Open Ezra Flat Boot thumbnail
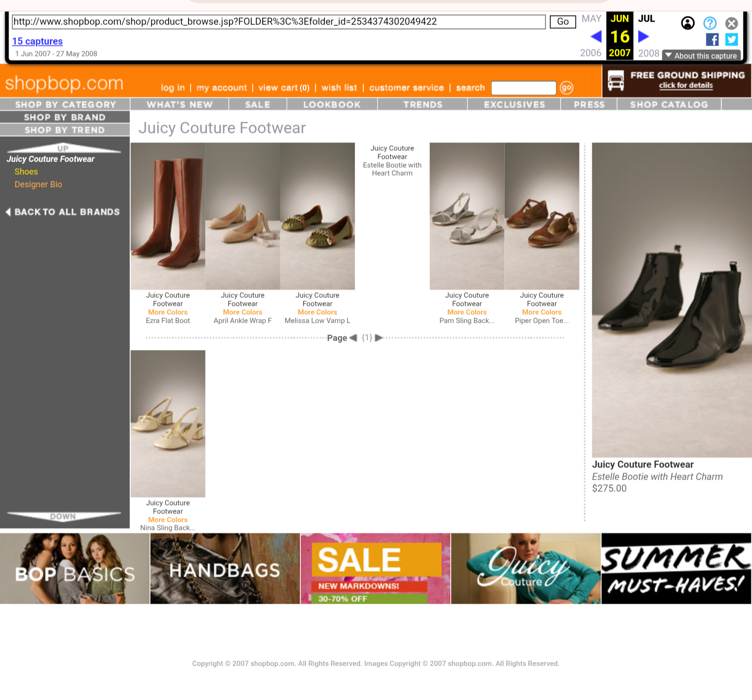The height and width of the screenshot is (700, 752). 168,216
